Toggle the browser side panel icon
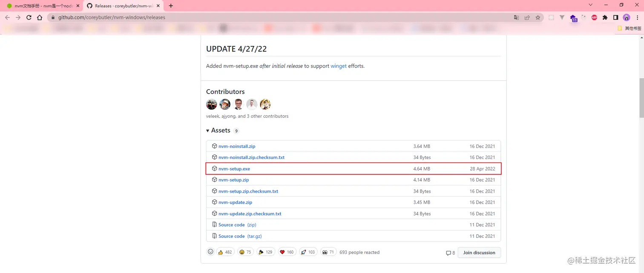 [615, 17]
